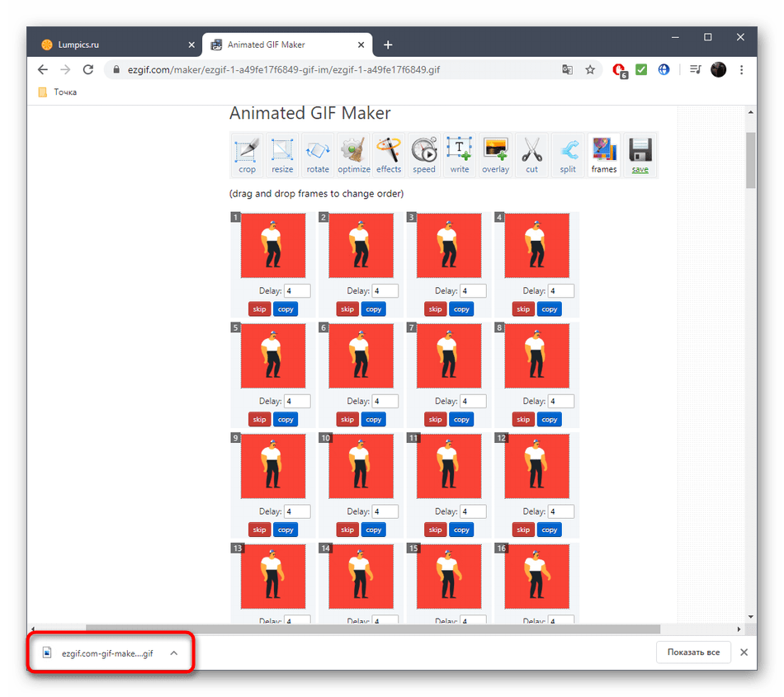Reload the ezgif page

[88, 69]
